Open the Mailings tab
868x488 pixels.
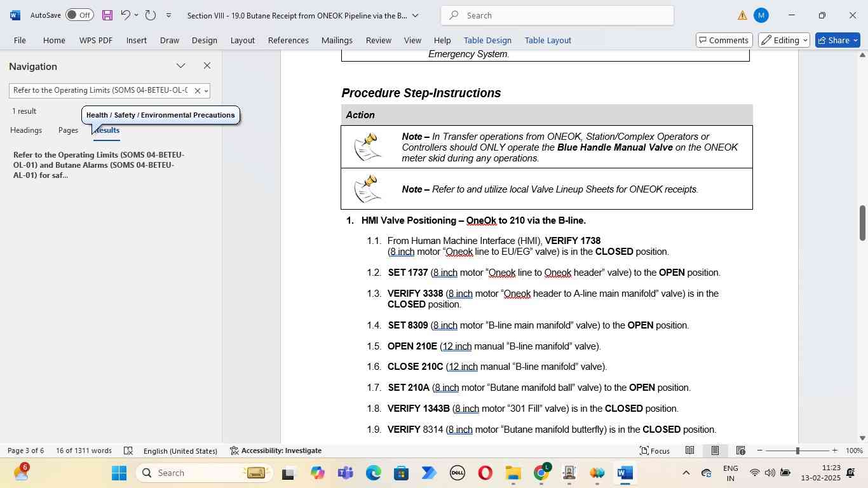coord(337,40)
